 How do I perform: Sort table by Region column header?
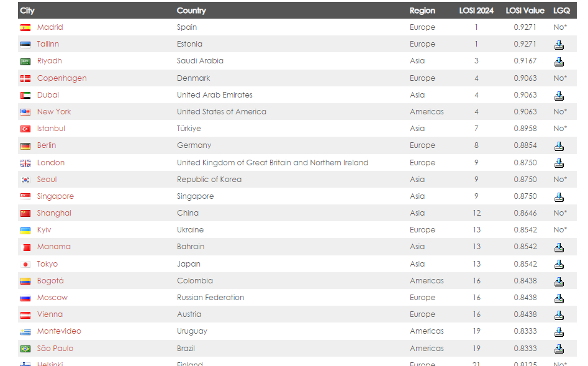point(422,11)
